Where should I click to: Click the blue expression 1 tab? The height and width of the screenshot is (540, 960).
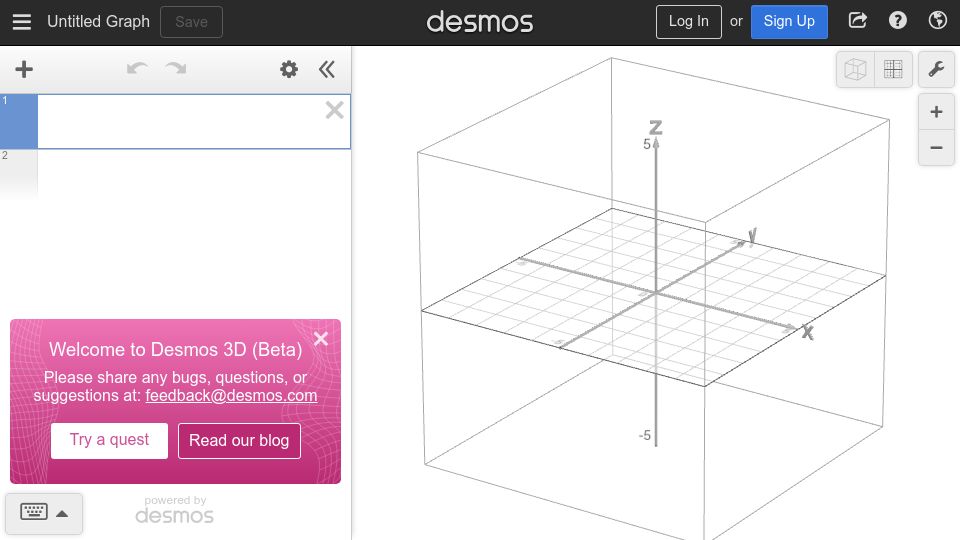coord(19,121)
